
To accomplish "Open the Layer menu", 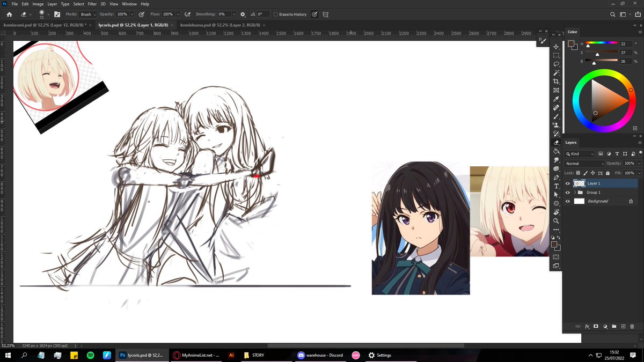I will coord(52,4).
